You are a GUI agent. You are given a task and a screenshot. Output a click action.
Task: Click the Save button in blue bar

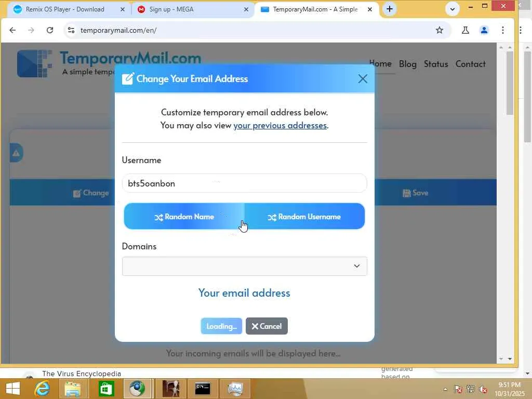(x=415, y=193)
